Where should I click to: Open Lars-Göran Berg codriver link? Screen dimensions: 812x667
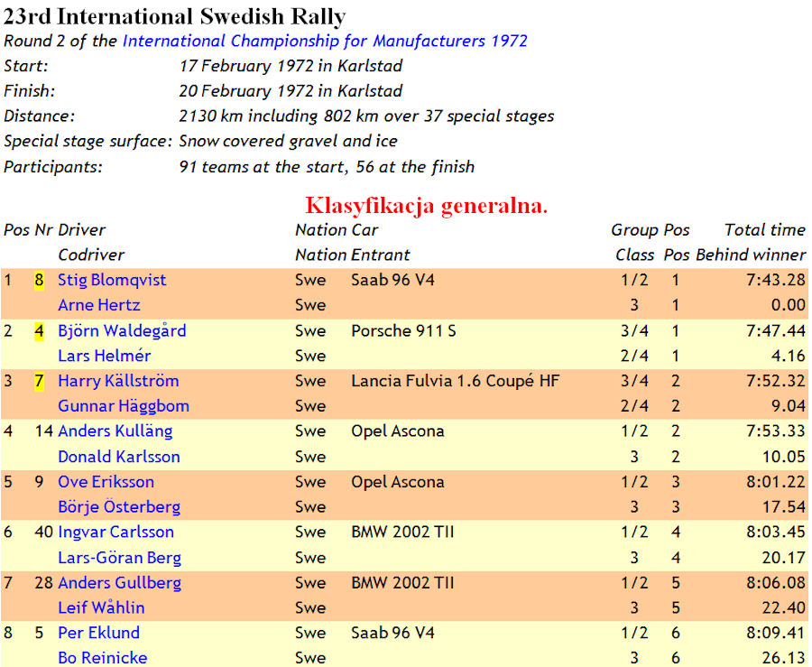119,558
